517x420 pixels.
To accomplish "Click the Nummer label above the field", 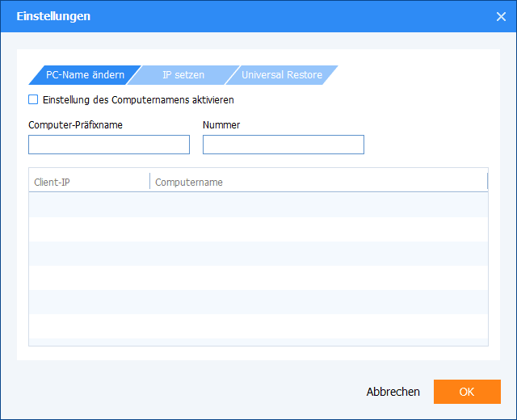I will point(221,125).
